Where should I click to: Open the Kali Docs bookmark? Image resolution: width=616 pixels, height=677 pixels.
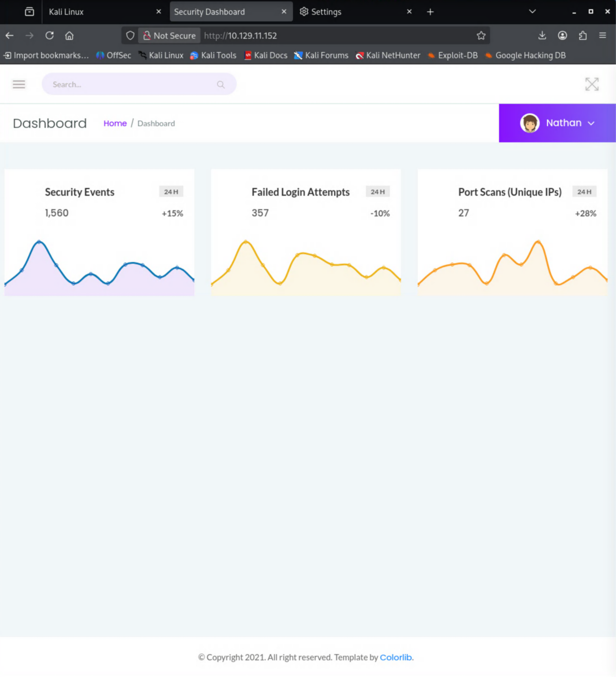(265, 55)
